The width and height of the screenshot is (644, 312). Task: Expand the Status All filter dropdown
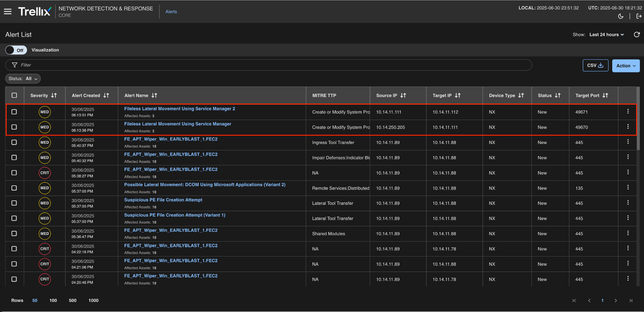(23, 79)
